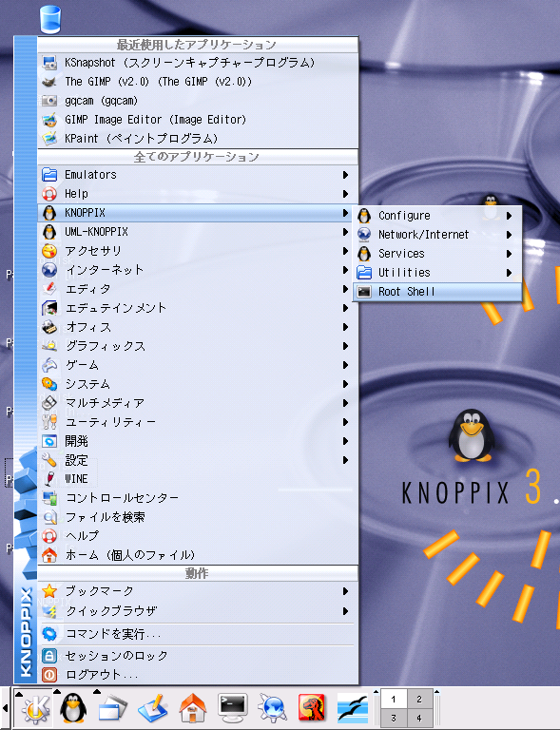Image resolution: width=560 pixels, height=730 pixels.
Task: Expand the 開発 submenu arrow
Action: click(345, 441)
